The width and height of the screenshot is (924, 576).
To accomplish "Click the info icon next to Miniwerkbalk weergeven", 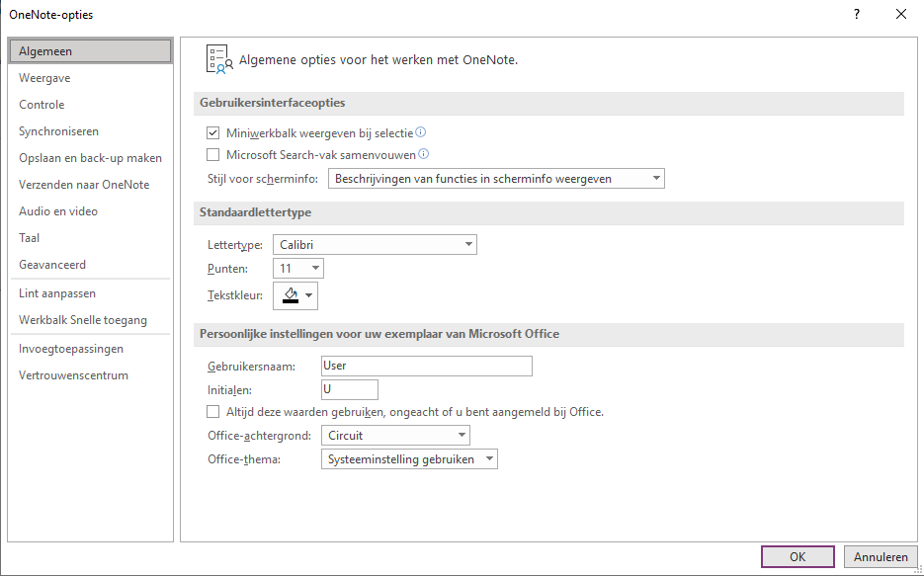I will pyautogui.click(x=420, y=132).
